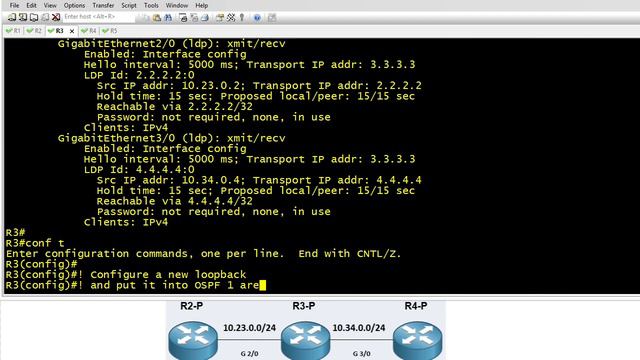The width and height of the screenshot is (640, 360).
Task: Open the Keymap Editor tools icon
Action: point(231,18)
